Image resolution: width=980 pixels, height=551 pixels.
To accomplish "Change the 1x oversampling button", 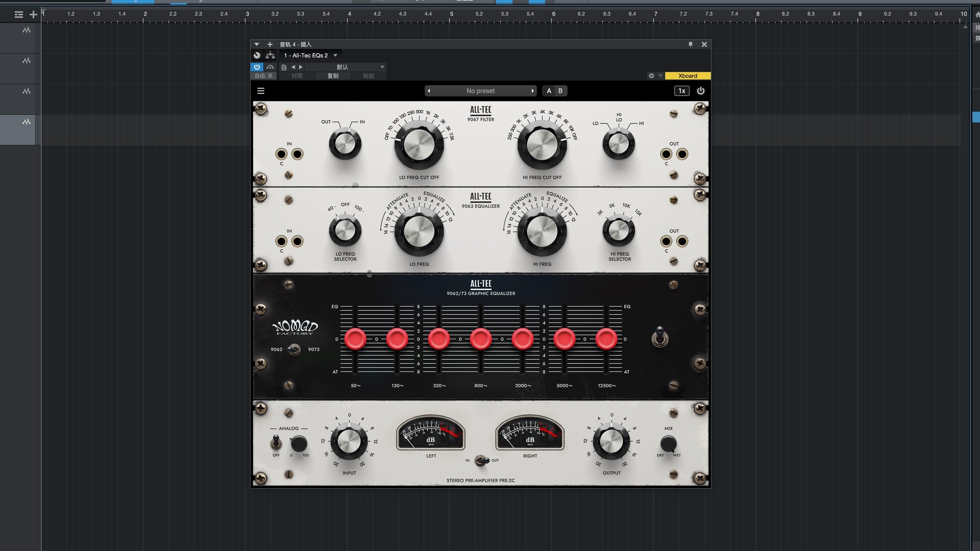I will coord(682,91).
